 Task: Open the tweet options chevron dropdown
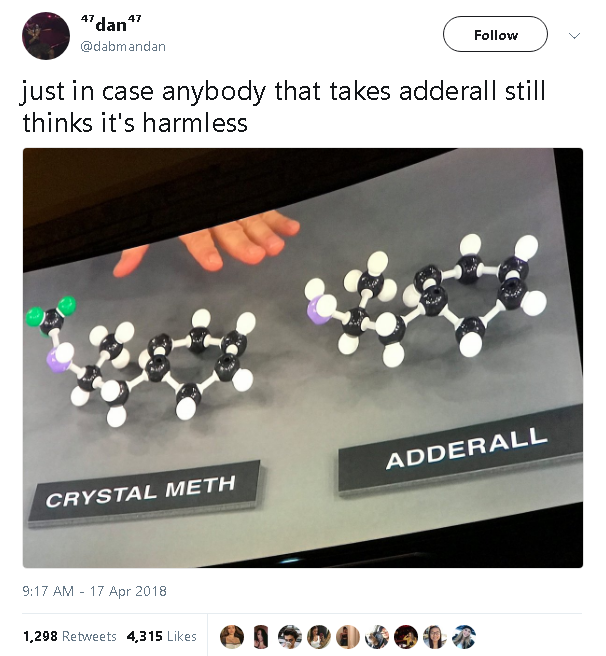(x=575, y=36)
